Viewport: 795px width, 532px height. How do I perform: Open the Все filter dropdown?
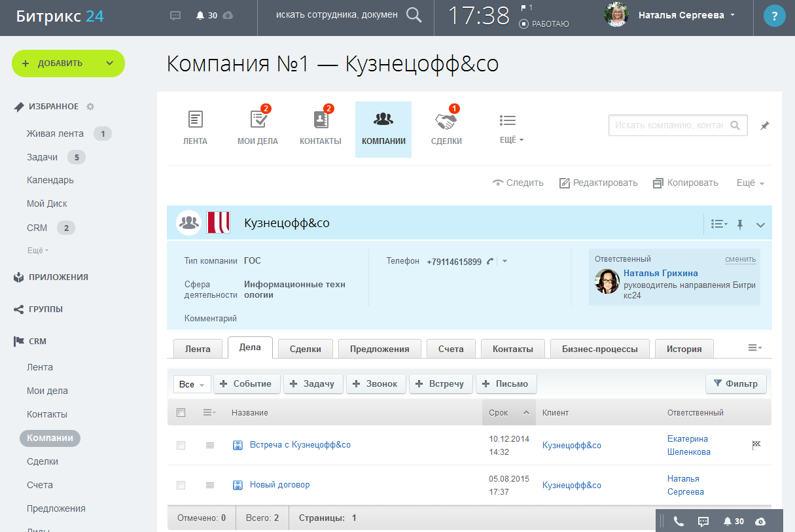[x=192, y=384]
